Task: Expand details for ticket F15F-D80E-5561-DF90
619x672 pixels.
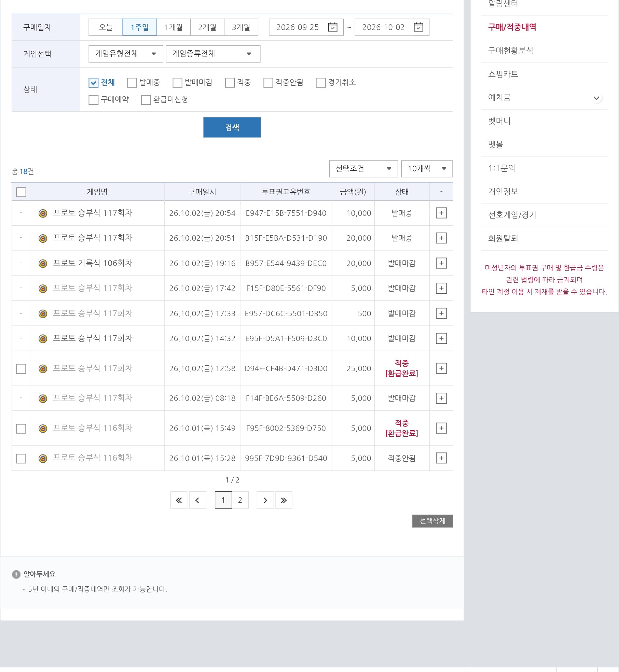Action: 441,288
